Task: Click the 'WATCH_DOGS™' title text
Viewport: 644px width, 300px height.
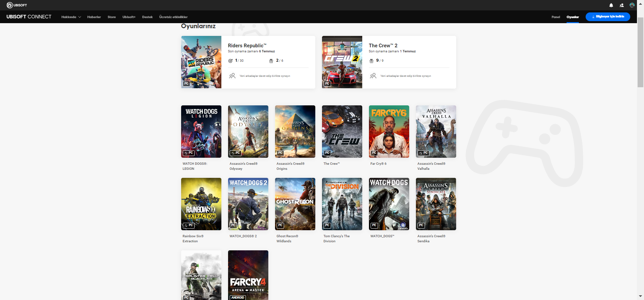Action: click(x=382, y=236)
